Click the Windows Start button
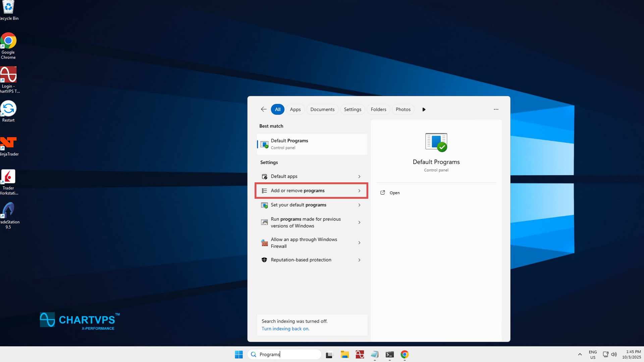 (239, 354)
